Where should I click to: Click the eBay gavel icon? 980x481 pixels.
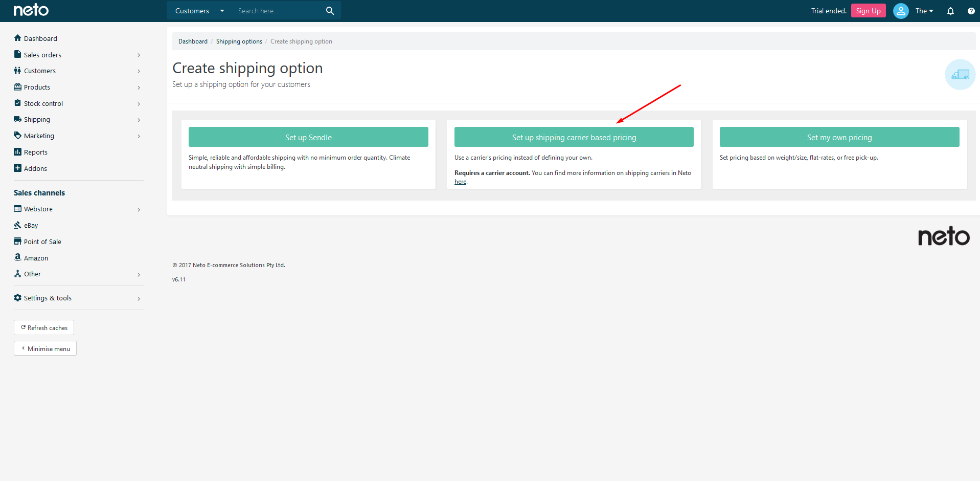(x=17, y=225)
